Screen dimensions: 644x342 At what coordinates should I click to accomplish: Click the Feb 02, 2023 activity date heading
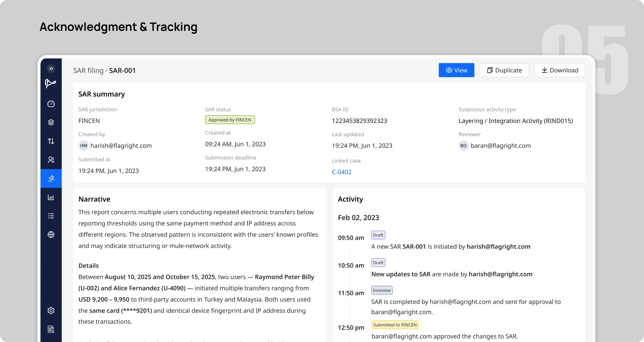359,218
